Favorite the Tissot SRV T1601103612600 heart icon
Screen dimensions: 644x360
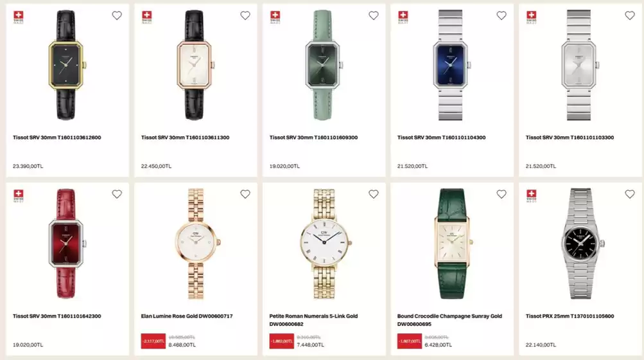tap(117, 15)
